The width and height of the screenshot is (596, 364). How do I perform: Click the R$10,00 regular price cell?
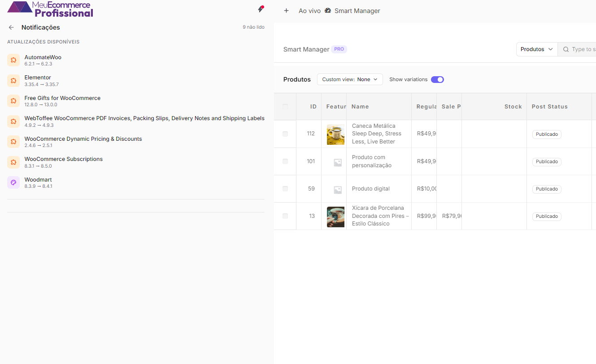click(424, 189)
